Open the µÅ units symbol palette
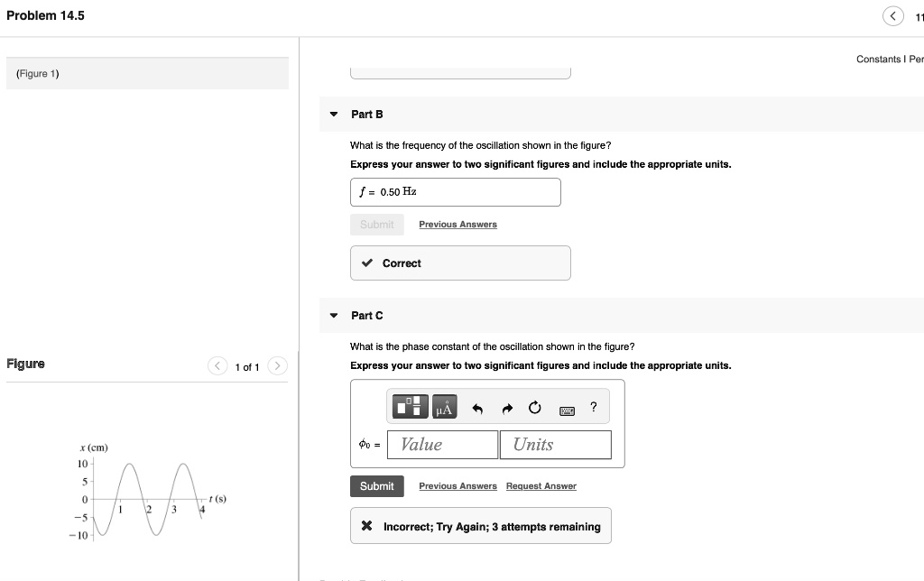 (x=443, y=406)
